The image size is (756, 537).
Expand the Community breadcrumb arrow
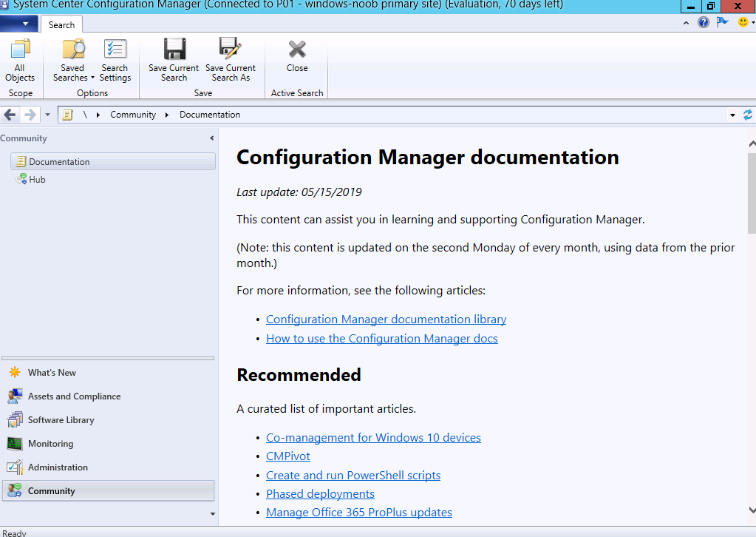(x=167, y=115)
